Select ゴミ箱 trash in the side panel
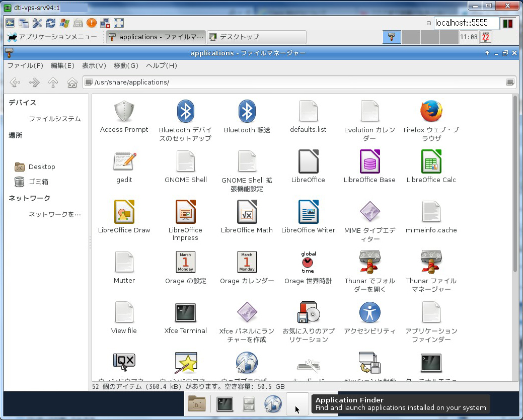The height and width of the screenshot is (420, 523). pos(38,182)
